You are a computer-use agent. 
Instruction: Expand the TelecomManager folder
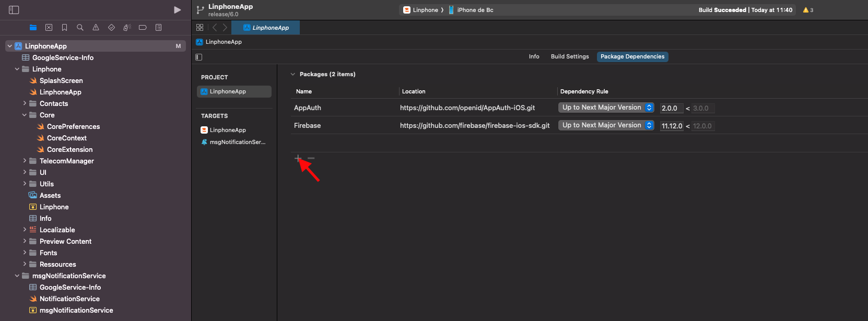(25, 161)
